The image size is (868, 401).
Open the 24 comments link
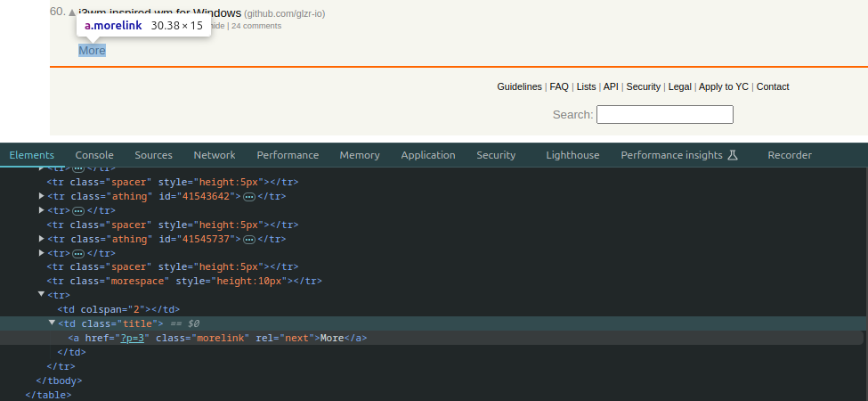(x=256, y=26)
